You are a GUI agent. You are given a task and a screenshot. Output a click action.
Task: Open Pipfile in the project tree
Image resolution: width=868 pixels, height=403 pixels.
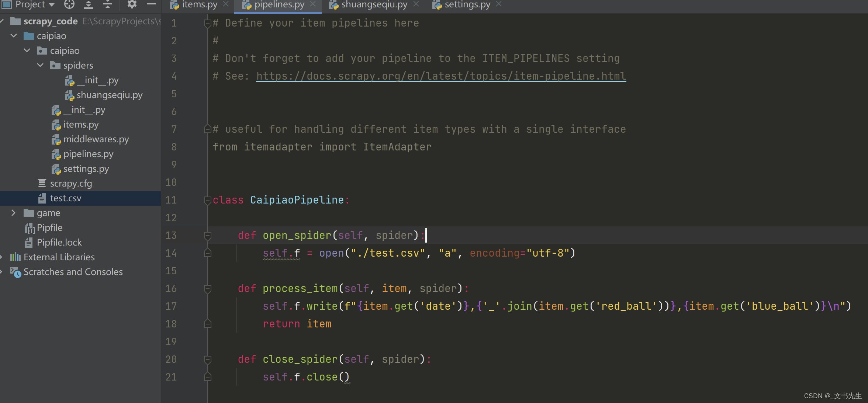click(49, 228)
